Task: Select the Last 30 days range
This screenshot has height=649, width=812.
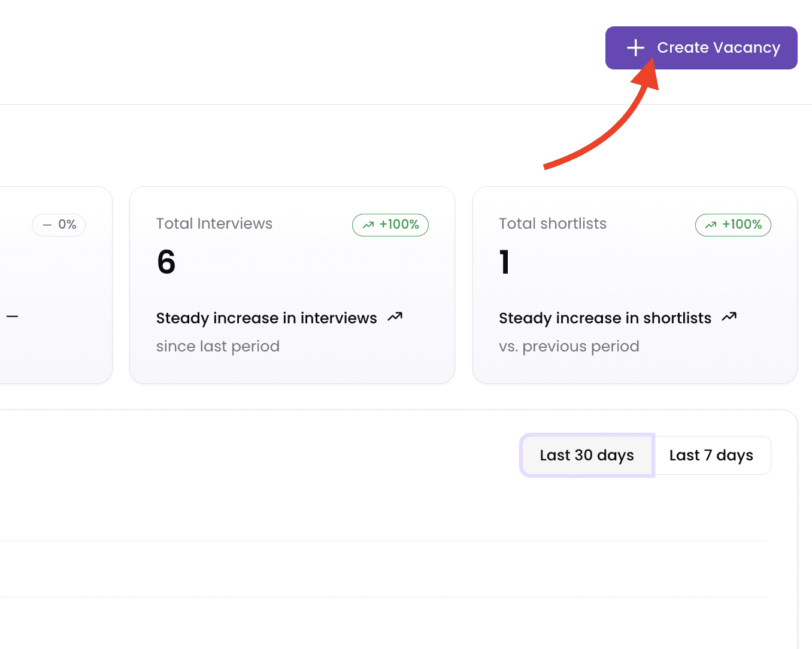Action: point(586,456)
